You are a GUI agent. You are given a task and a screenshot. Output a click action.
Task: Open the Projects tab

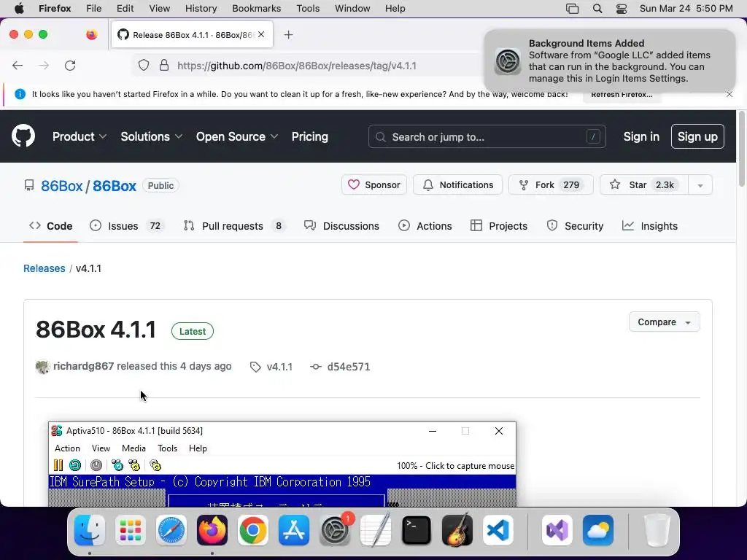tap(499, 226)
